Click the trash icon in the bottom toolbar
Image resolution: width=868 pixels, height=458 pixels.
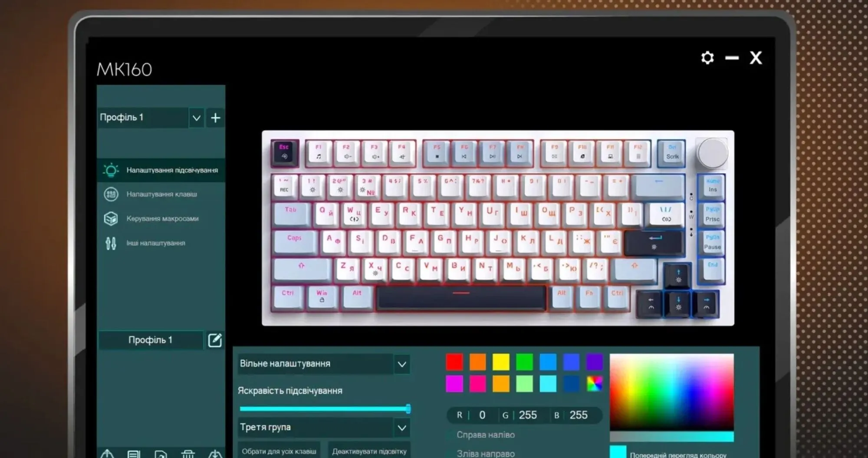pos(188,454)
